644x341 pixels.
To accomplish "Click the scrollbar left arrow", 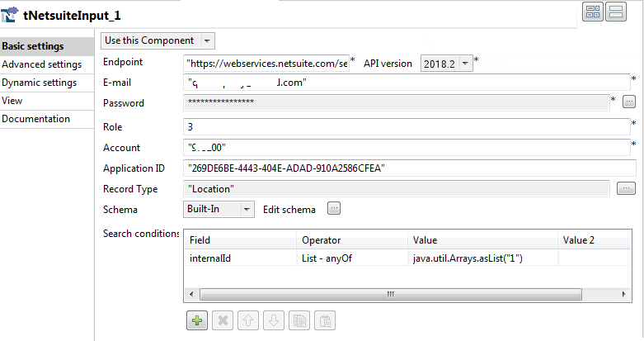I will [191, 294].
